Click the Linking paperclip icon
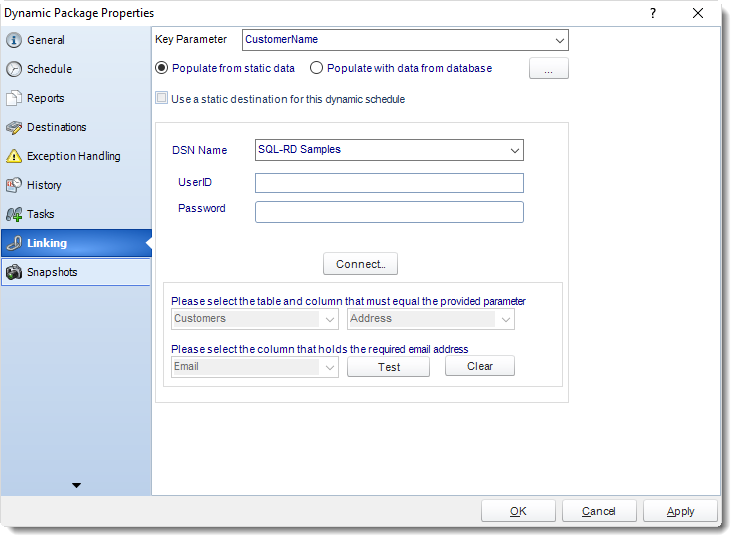The height and width of the screenshot is (542, 737). coord(14,243)
